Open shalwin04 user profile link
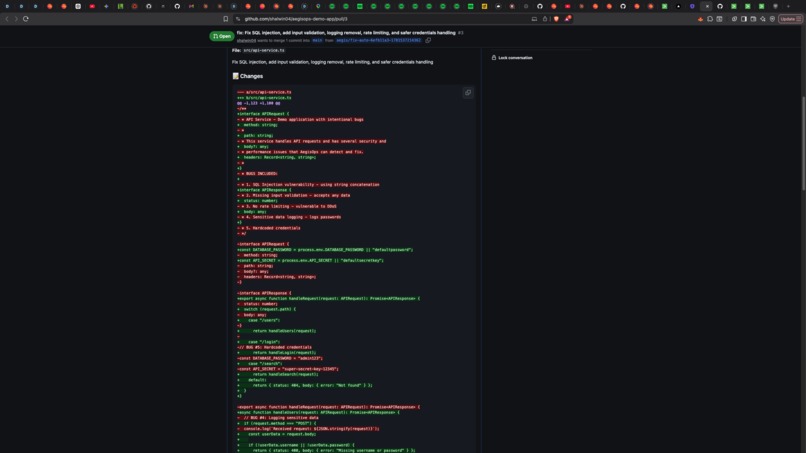 coord(246,40)
